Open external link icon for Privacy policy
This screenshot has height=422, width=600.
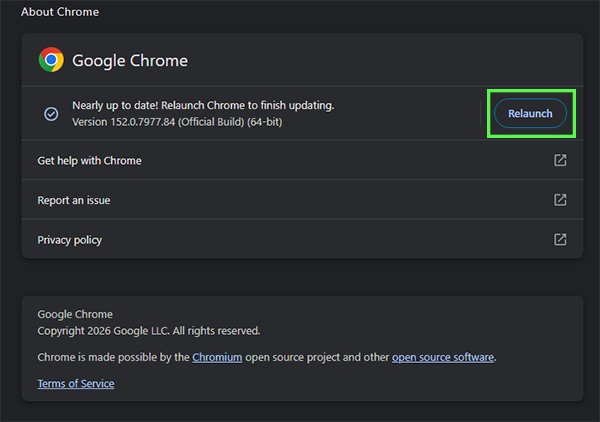pos(560,240)
